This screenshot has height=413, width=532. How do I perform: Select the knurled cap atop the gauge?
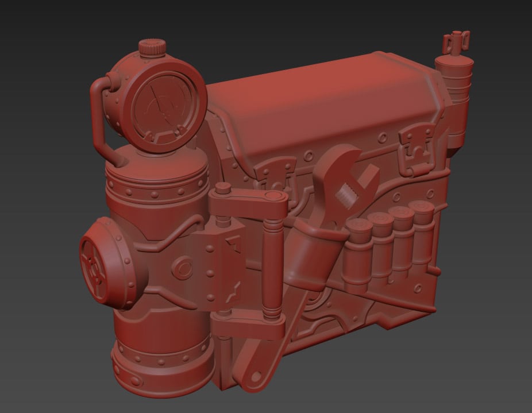coord(152,47)
